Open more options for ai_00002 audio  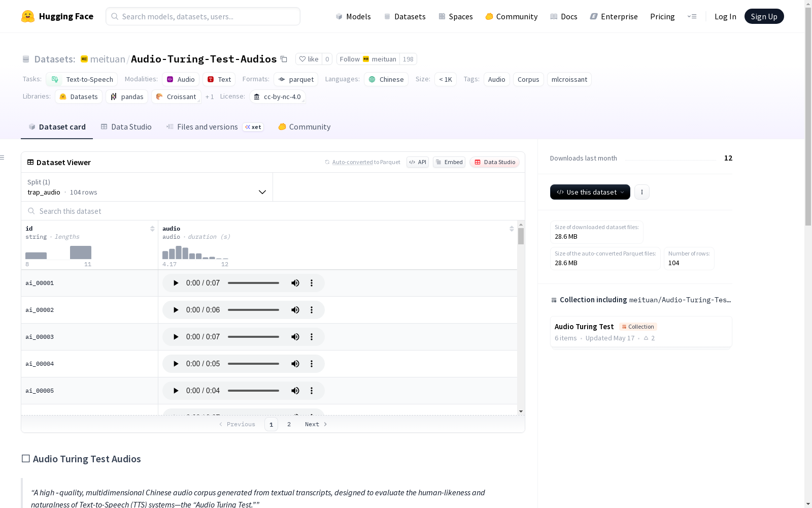[312, 310]
